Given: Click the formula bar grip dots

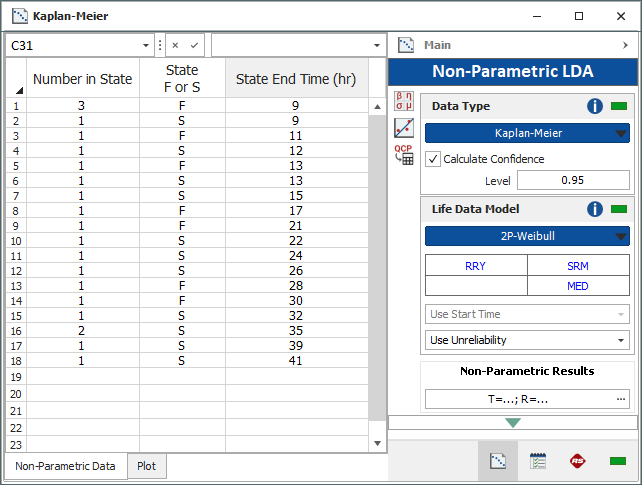Looking at the screenshot, I should tap(160, 45).
